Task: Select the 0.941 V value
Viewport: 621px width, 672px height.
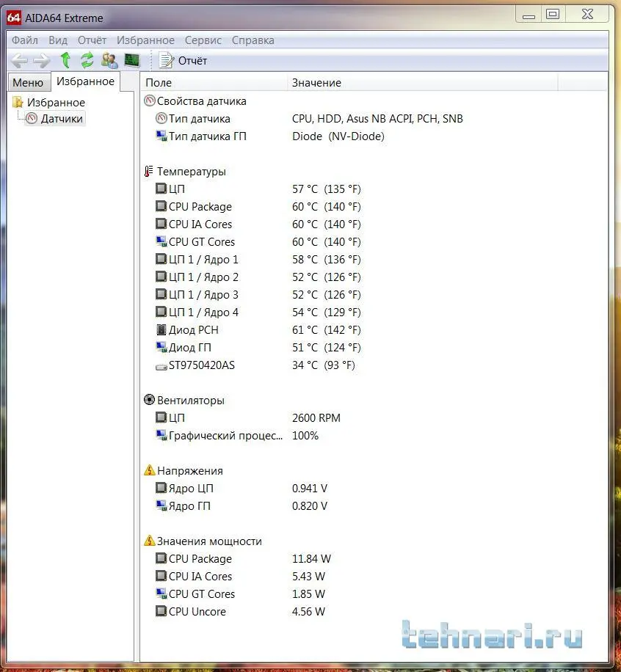Action: pyautogui.click(x=309, y=488)
